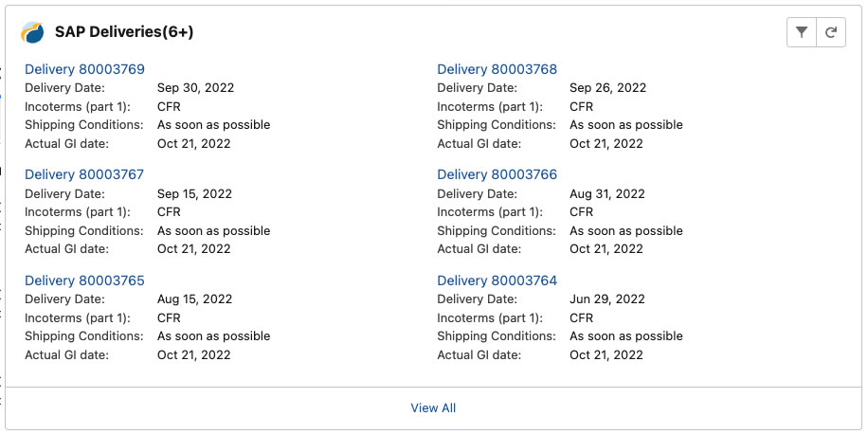Click the Sep 15, 2022 delivery date
Viewport: 868px width, 434px height.
point(194,193)
